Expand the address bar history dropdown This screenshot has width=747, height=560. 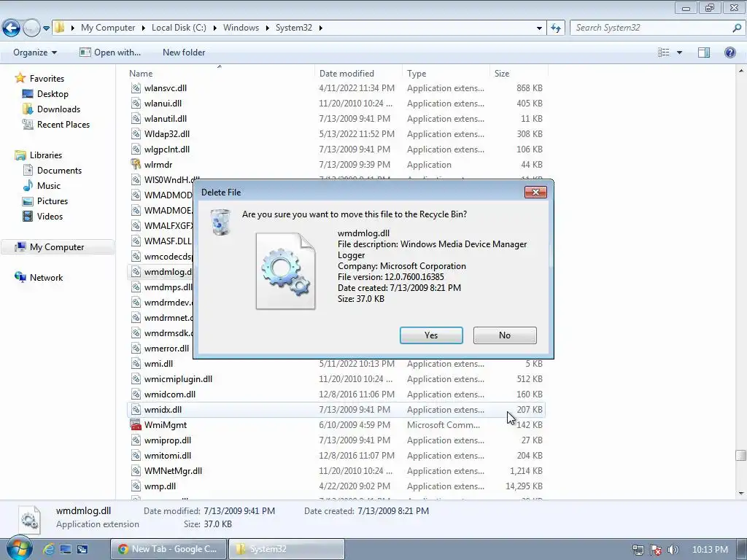pos(539,28)
